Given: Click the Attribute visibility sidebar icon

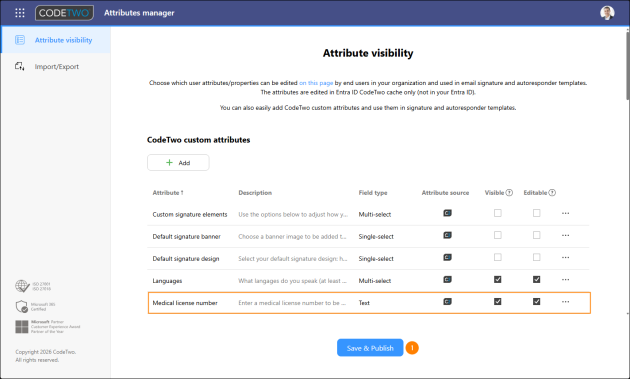Looking at the screenshot, I should [20, 40].
